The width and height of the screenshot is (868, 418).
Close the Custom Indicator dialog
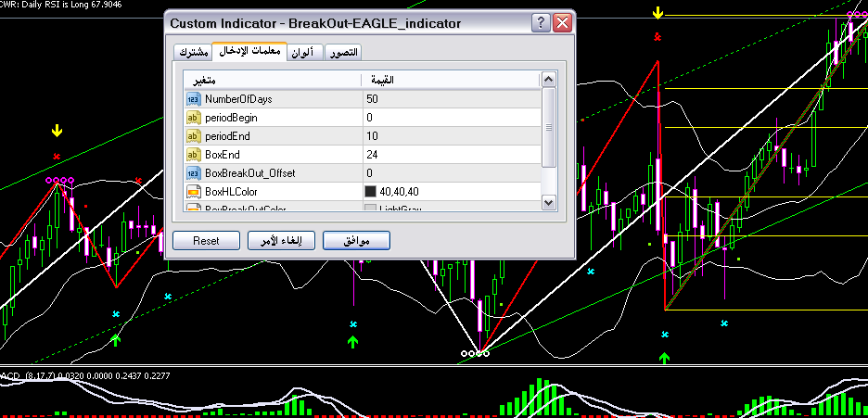561,23
